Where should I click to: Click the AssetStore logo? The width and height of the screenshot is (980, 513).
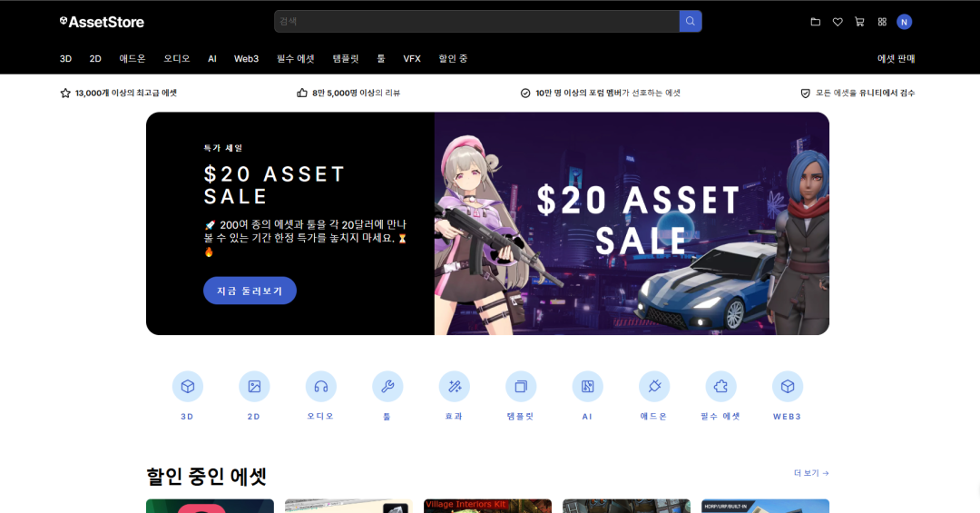coord(102,22)
